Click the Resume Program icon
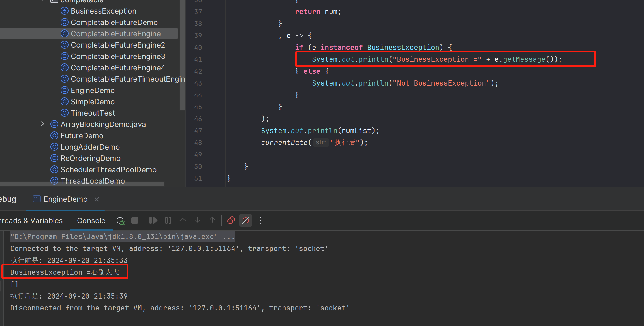The image size is (644, 326). (153, 220)
